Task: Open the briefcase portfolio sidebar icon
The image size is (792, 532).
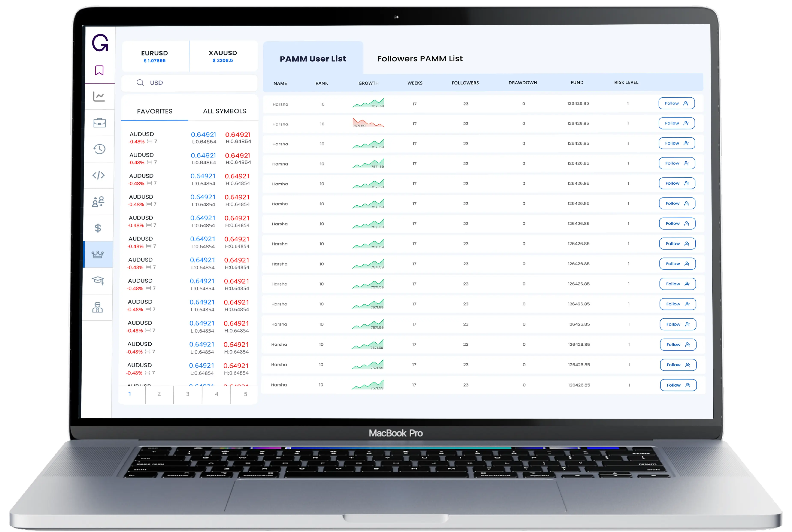Action: click(x=100, y=122)
